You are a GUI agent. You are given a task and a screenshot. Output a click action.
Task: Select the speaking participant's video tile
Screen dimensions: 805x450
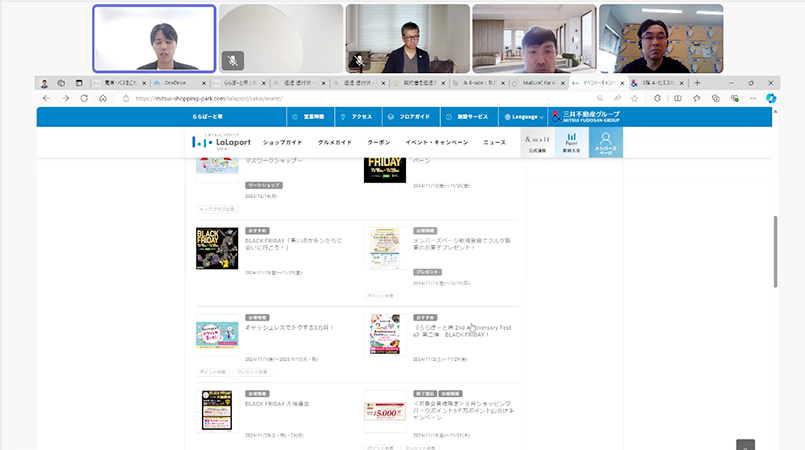click(x=154, y=38)
